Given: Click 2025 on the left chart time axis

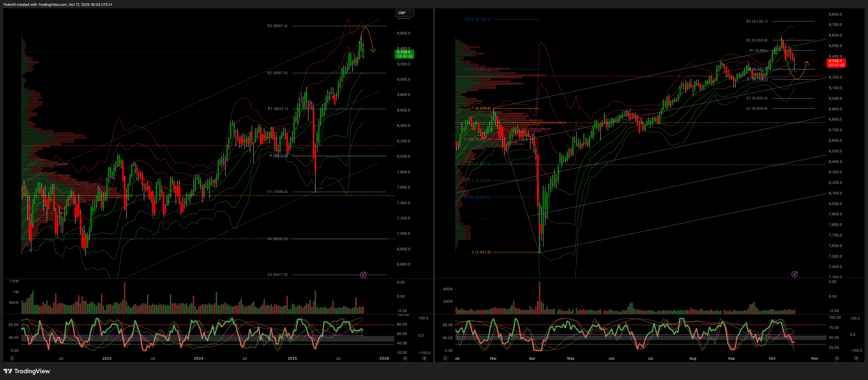Looking at the screenshot, I should (x=292, y=359).
